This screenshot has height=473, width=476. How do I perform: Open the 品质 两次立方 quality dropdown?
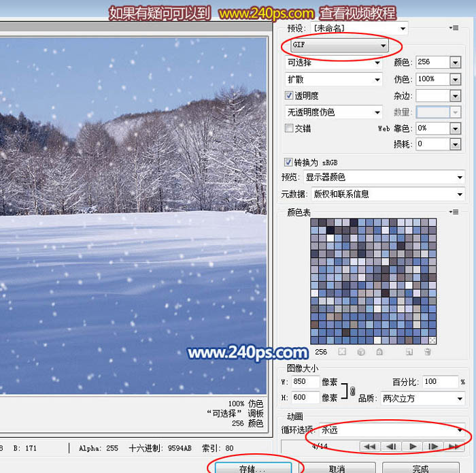[422, 398]
